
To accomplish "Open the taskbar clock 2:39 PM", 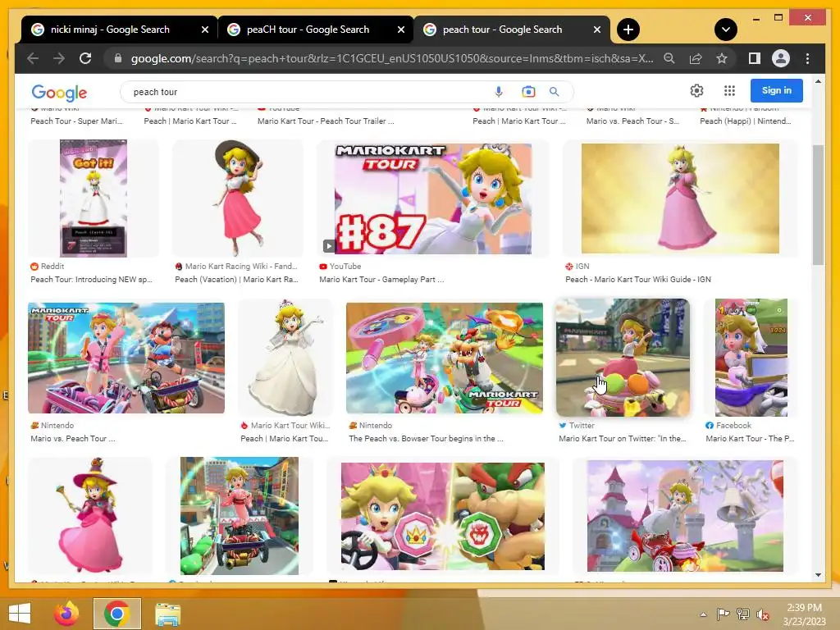I will pos(804,614).
